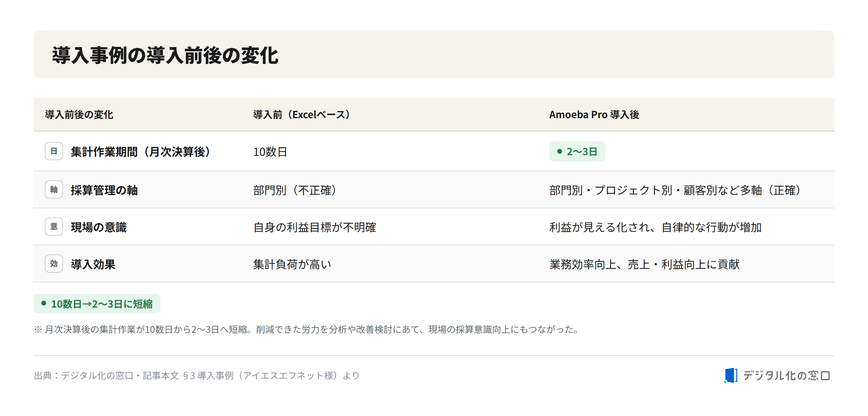Click the 意 icon beside 現場の意識
The width and height of the screenshot is (868, 416).
(x=54, y=227)
